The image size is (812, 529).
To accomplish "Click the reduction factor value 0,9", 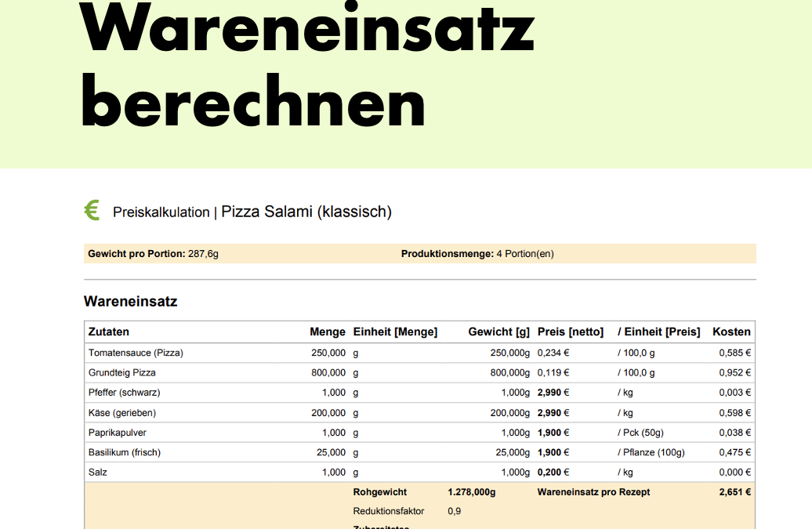I will click(454, 512).
